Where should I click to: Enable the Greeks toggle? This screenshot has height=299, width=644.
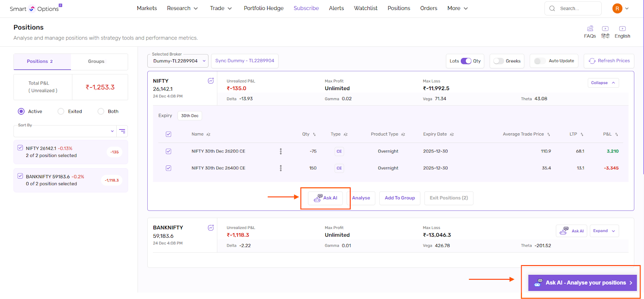[499, 61]
